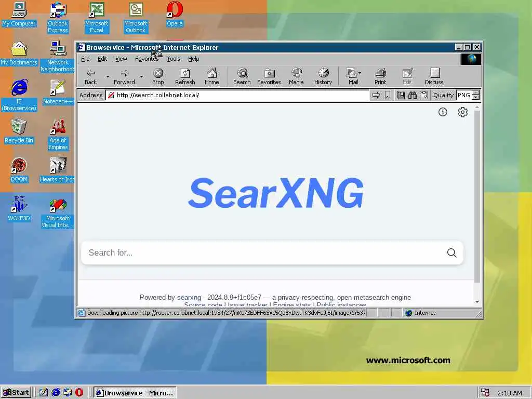Open the File menu

click(85, 59)
